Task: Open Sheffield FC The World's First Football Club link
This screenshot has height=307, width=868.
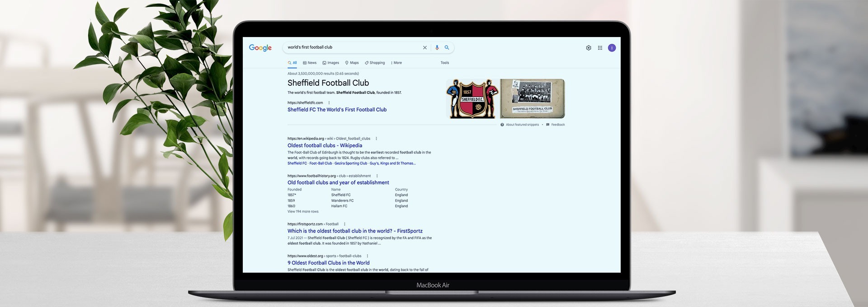Action: pos(337,110)
